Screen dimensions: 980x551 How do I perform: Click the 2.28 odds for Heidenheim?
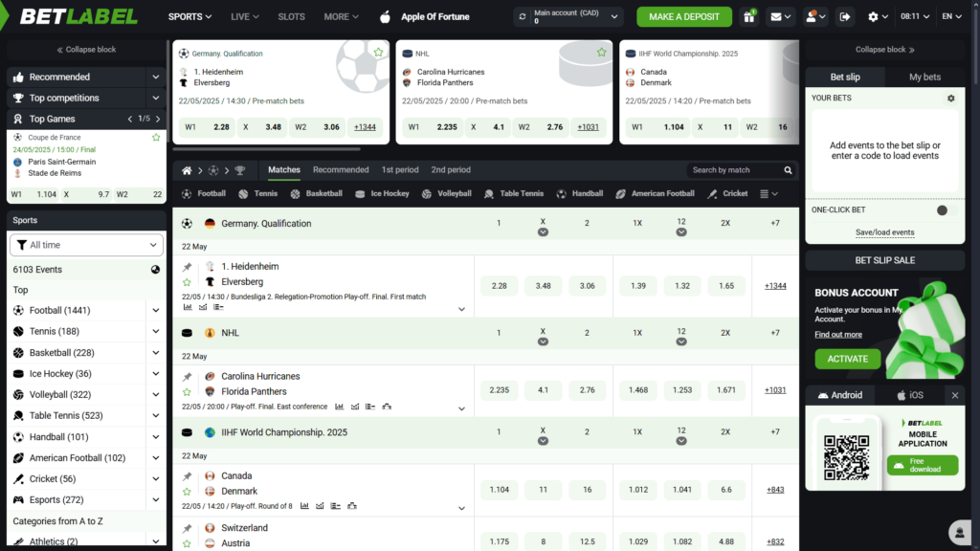point(499,285)
